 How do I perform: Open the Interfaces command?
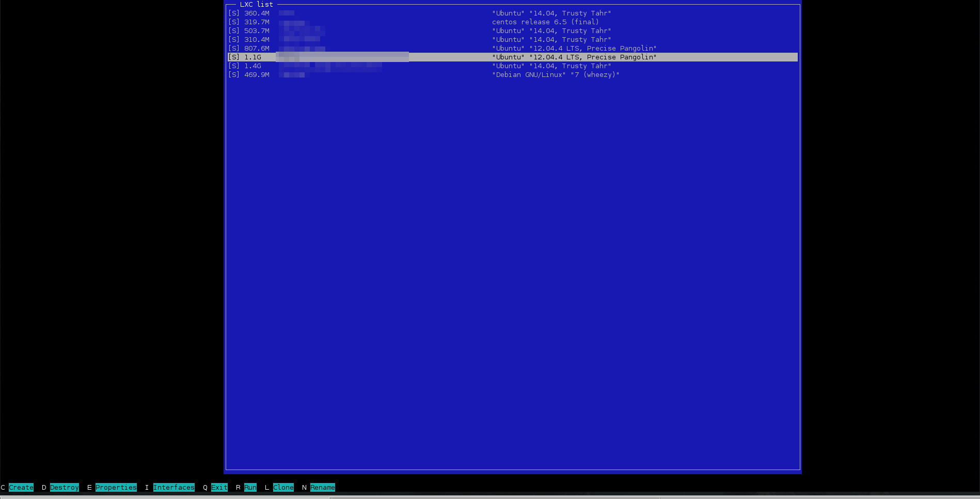click(x=174, y=487)
